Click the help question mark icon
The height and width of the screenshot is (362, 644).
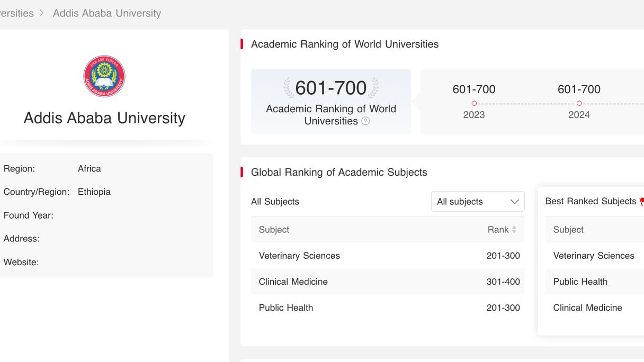365,121
